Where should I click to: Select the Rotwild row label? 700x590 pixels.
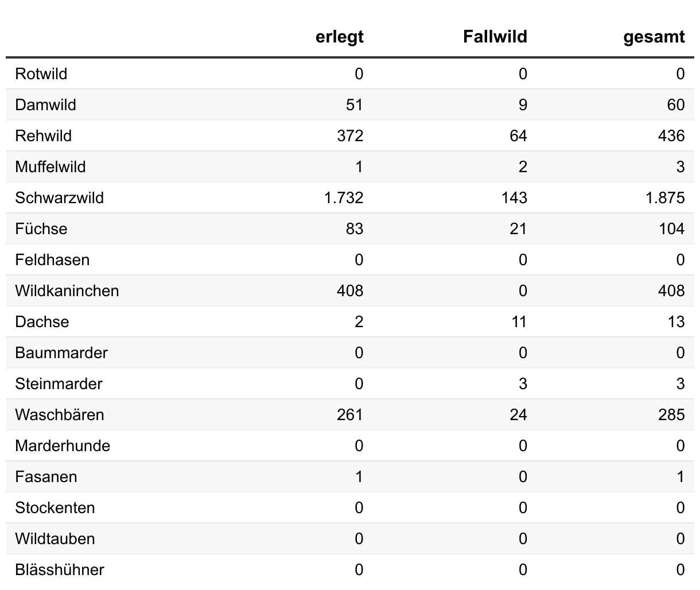point(41,74)
